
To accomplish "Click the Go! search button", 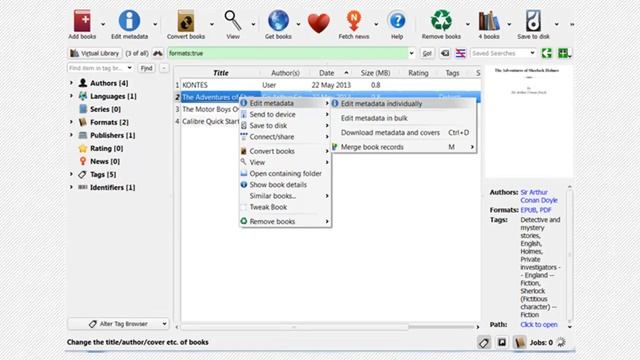I will pyautogui.click(x=427, y=53).
